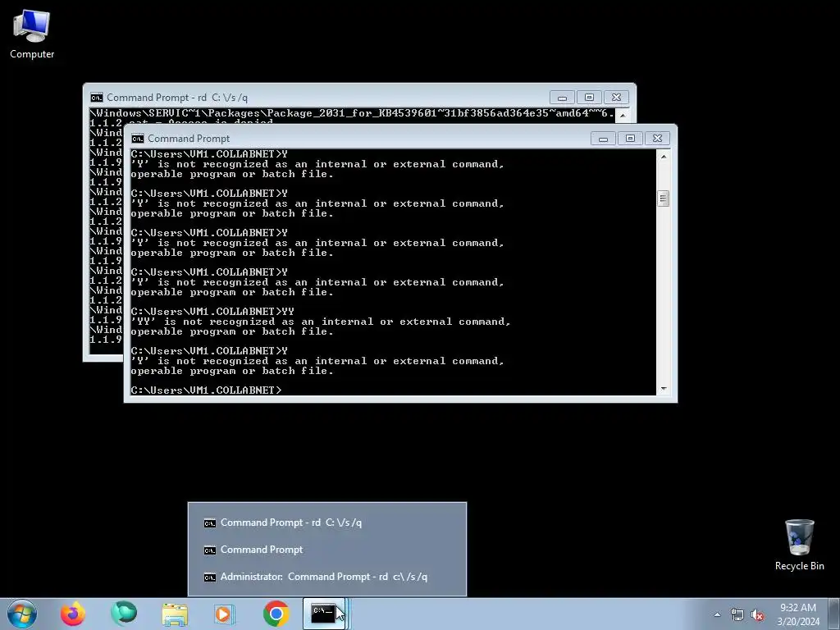Viewport: 840px width, 630px height.
Task: Show hidden system tray icons arrow
Action: tap(717, 614)
